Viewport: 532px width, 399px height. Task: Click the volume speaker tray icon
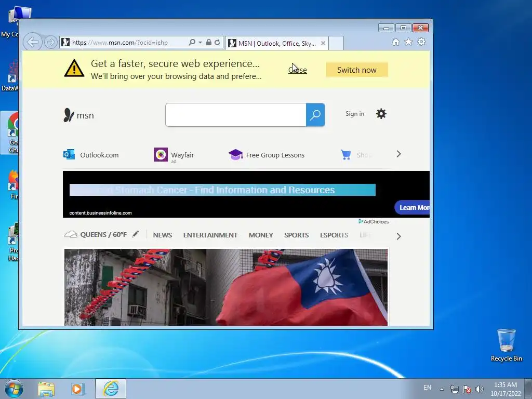[480, 389]
